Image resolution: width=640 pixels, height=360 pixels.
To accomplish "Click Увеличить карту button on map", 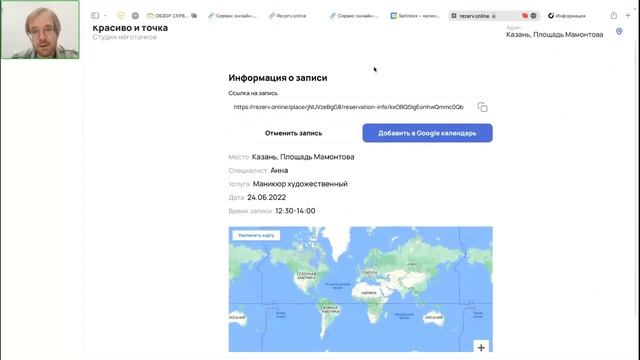I will click(256, 235).
